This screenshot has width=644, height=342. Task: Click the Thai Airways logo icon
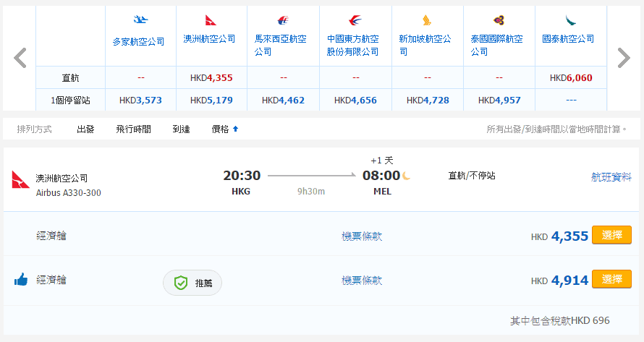tap(499, 20)
